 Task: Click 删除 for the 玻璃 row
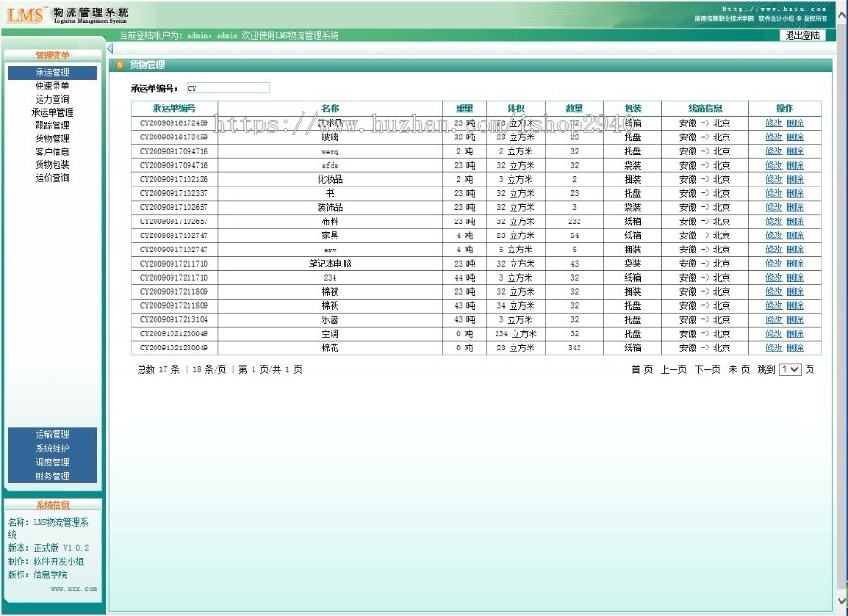795,138
